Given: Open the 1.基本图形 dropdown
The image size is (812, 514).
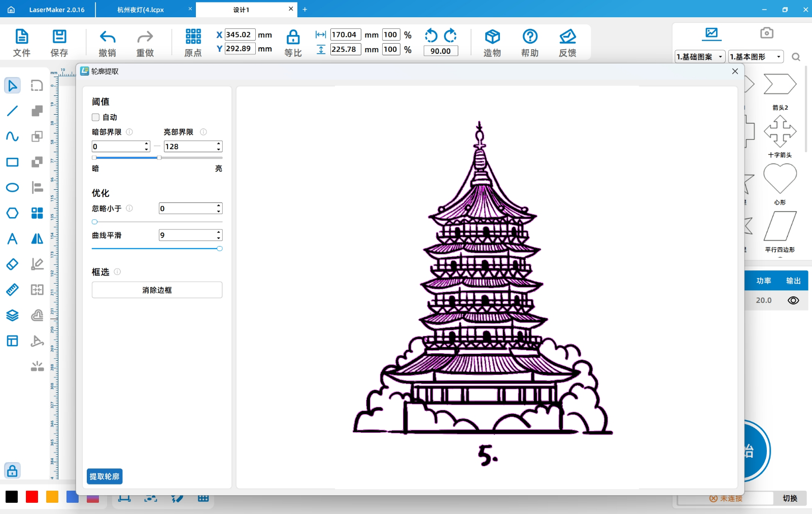Looking at the screenshot, I should click(x=755, y=57).
